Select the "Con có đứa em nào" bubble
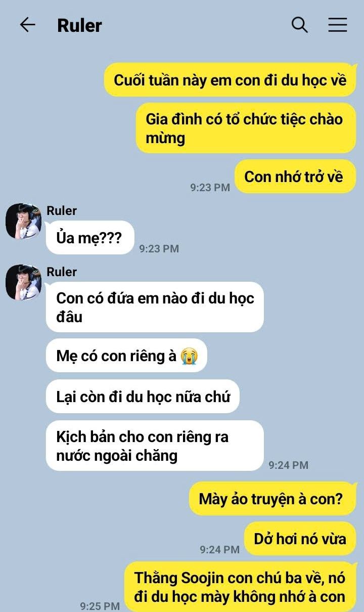The image size is (364, 612). click(155, 307)
